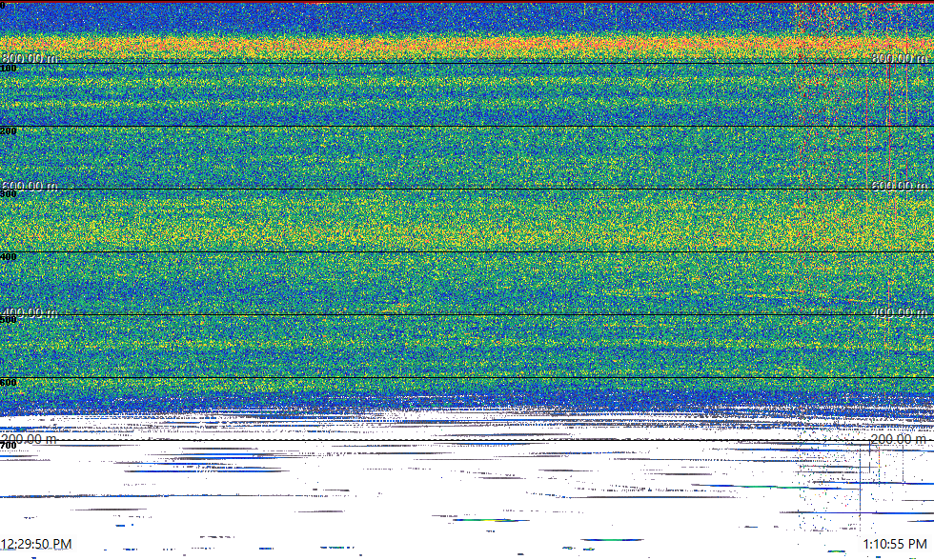
Task: Select the 800.00 m label at the right edge
Action: pyautogui.click(x=900, y=58)
